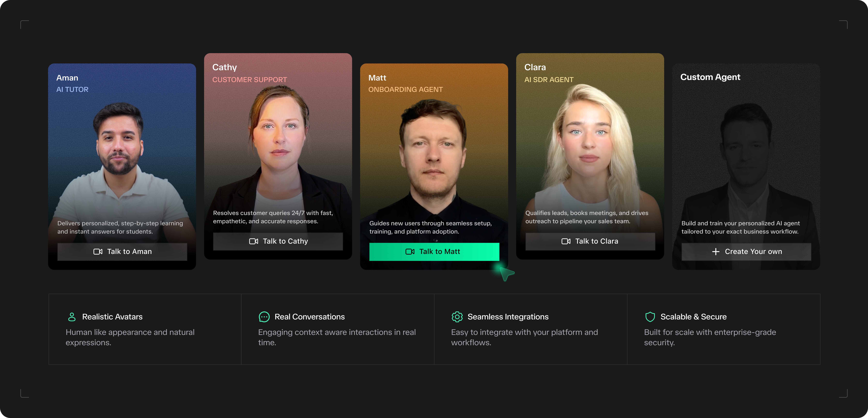
Task: Click video camera icon beside Talk to Aman
Action: point(98,252)
